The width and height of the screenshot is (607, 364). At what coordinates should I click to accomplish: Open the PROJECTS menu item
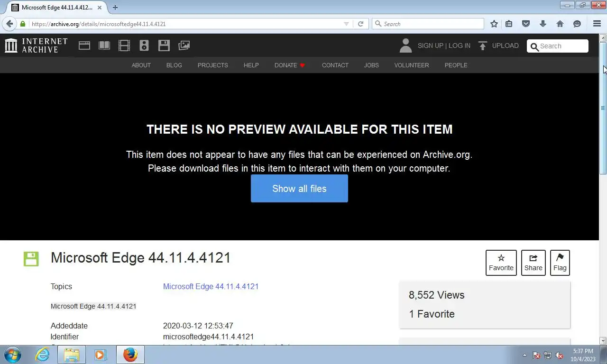[x=213, y=65]
